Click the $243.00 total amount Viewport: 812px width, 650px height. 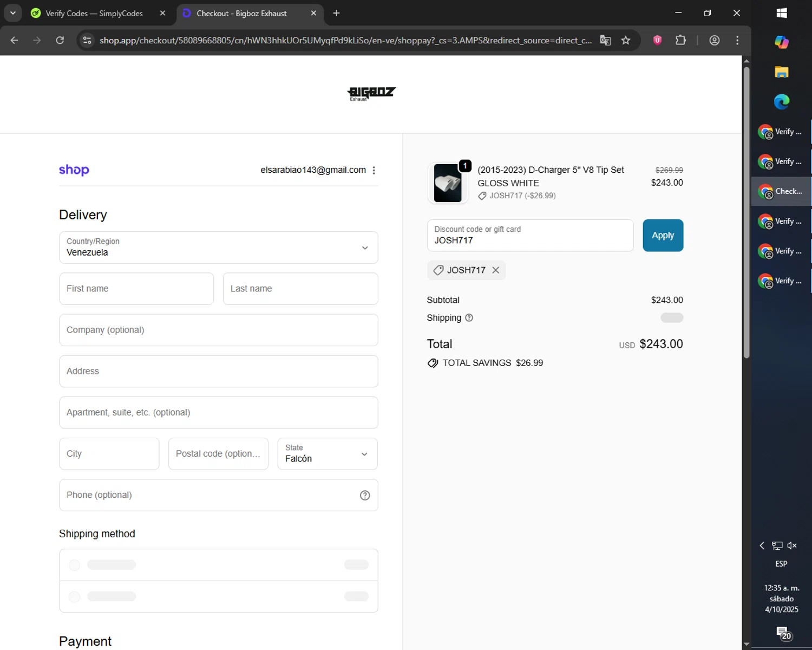tap(661, 344)
